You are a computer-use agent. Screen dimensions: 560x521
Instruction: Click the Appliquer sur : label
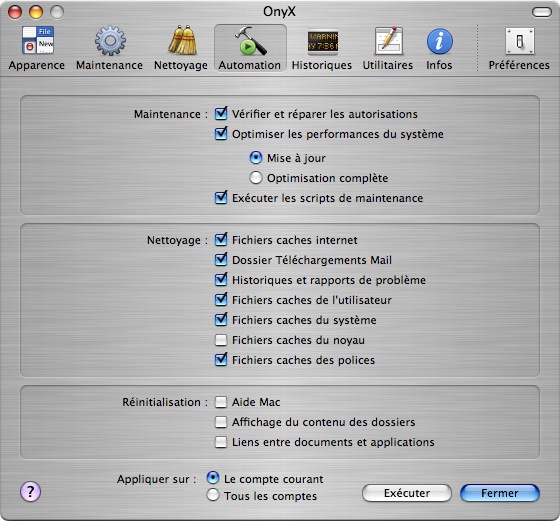coord(156,479)
